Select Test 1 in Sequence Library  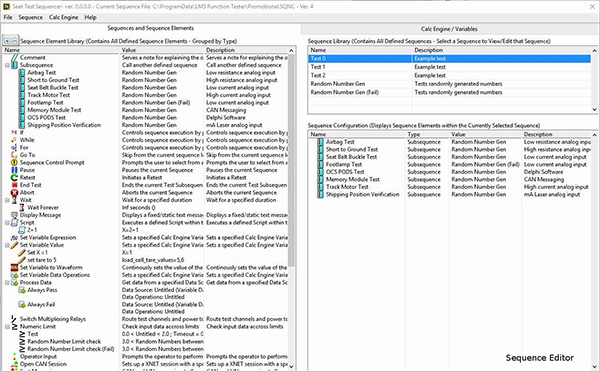tap(449, 67)
